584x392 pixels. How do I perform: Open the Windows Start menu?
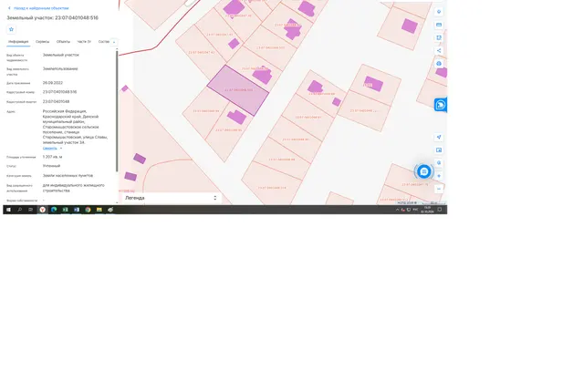(8, 210)
